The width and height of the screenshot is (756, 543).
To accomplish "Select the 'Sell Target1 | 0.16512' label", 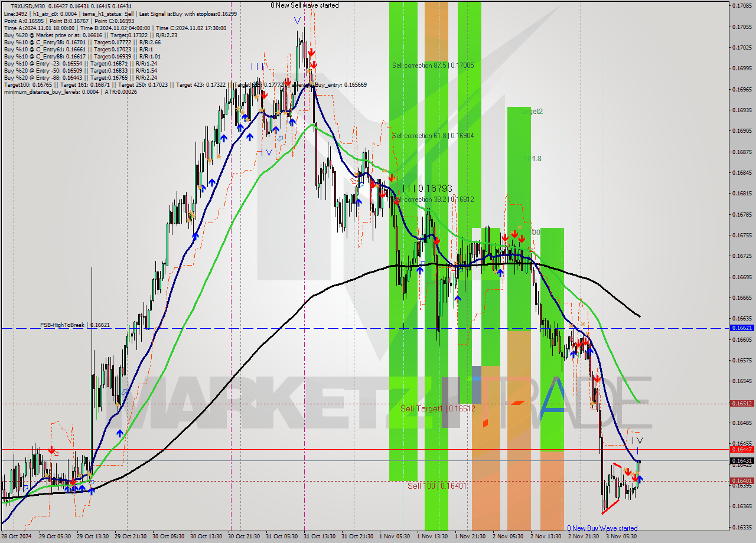I will (x=438, y=408).
